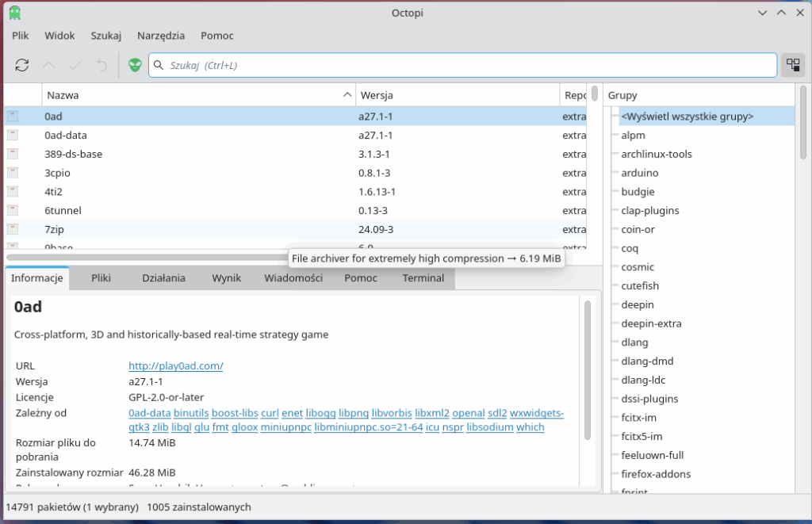Screen dimensions: 812x524
Task: Click the info panel vertical scrollbar
Action: [x=588, y=370]
